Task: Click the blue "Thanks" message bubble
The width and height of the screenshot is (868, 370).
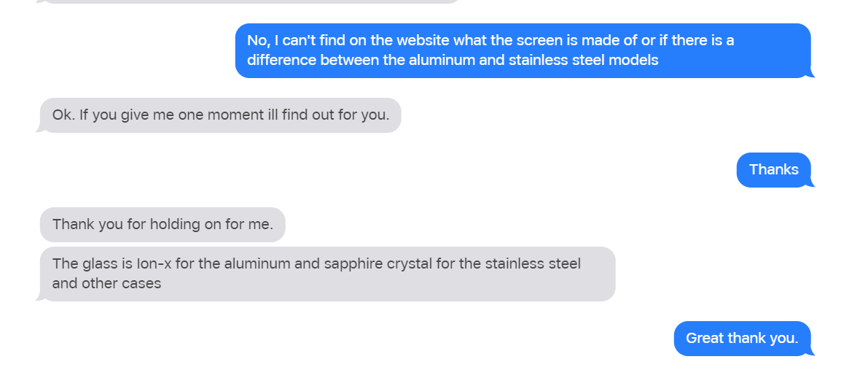Action: (x=773, y=169)
